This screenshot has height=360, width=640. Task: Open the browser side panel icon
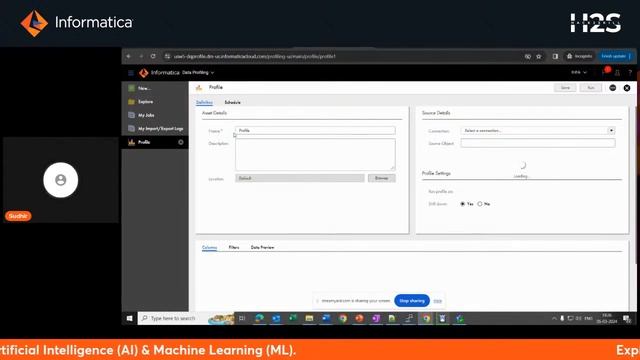click(x=555, y=56)
